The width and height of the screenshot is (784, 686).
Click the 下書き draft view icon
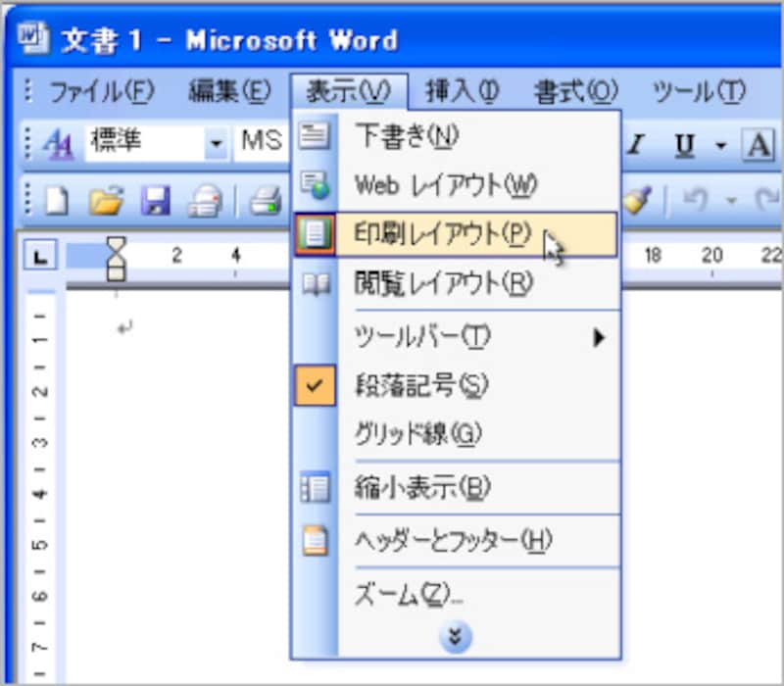(315, 136)
